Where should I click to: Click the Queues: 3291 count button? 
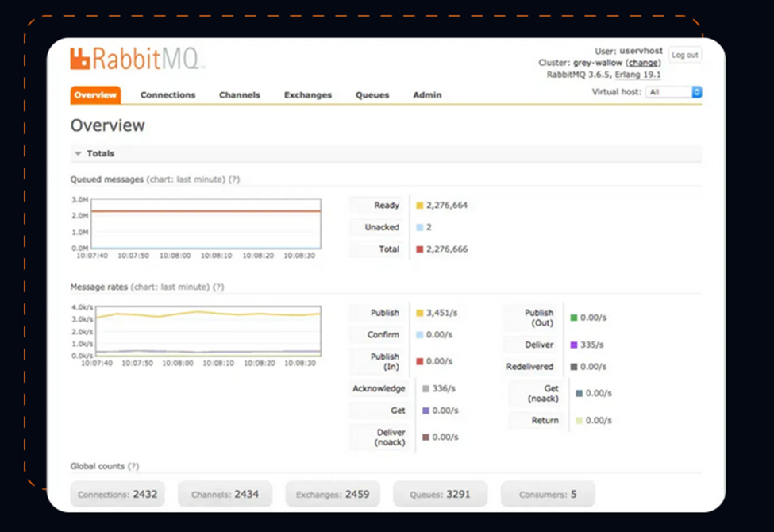point(440,494)
